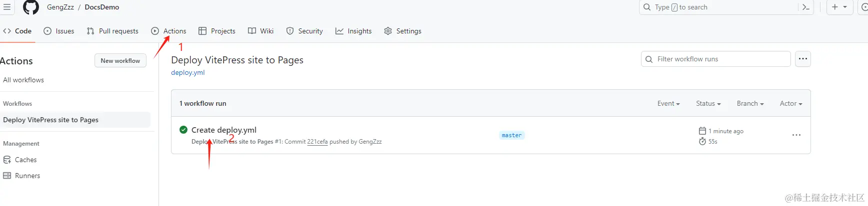
Task: Open the Actions tab
Action: click(168, 31)
